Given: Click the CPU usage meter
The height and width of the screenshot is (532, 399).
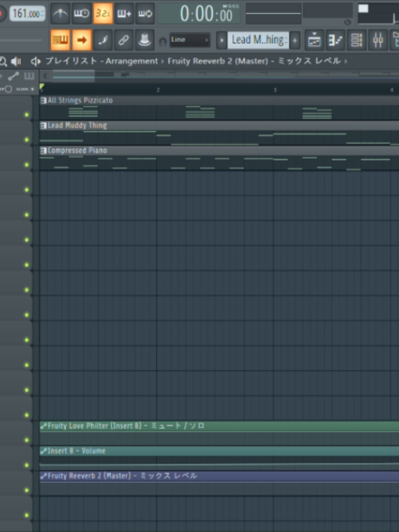Looking at the screenshot, I should tap(378, 14).
